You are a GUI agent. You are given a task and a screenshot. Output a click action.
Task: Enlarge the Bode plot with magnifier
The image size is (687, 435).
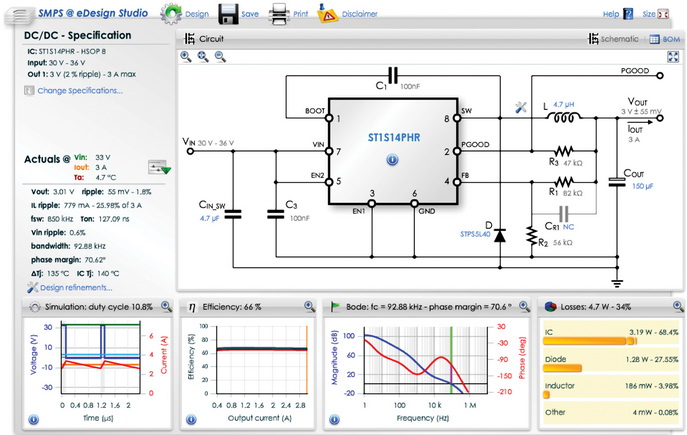[524, 306]
